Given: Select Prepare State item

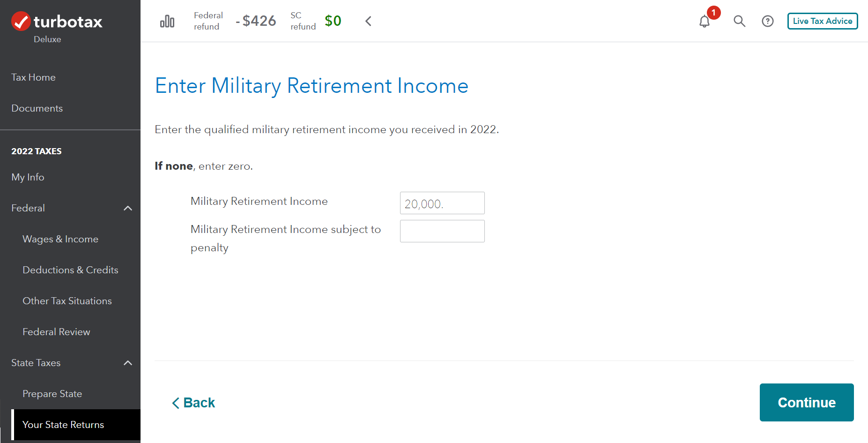Looking at the screenshot, I should [52, 394].
